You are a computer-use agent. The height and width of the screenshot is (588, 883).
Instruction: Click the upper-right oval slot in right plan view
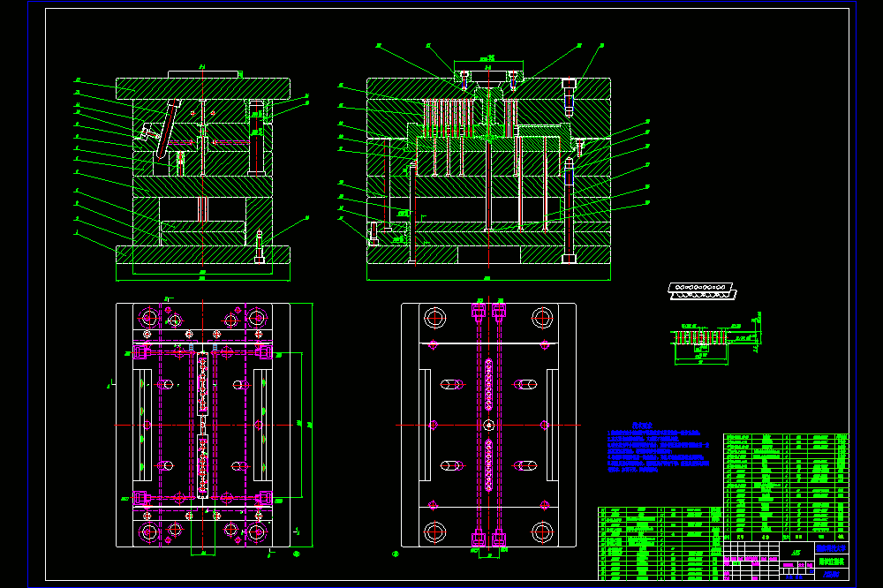(x=525, y=385)
